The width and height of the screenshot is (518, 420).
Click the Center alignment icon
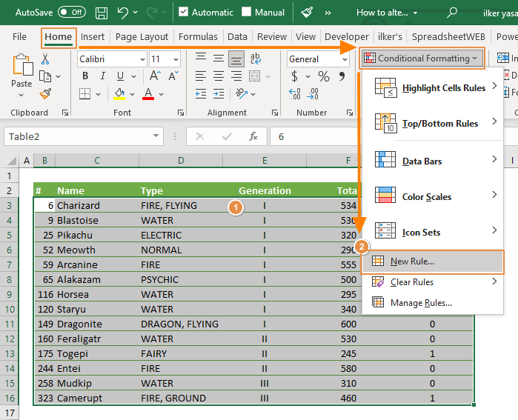point(219,76)
